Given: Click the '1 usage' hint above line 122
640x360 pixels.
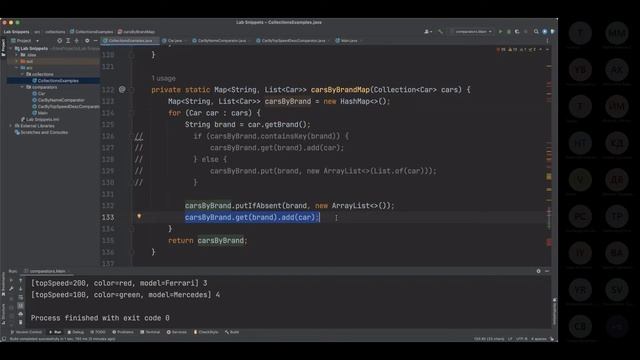Looking at the screenshot, I should coord(163,78).
